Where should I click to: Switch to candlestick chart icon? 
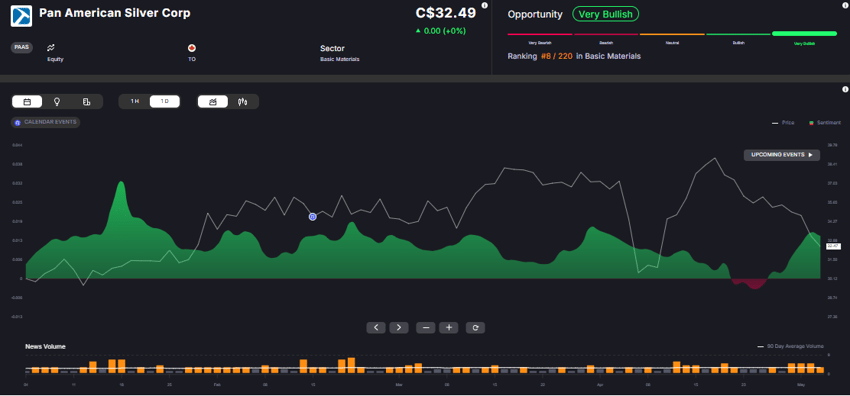tap(242, 101)
